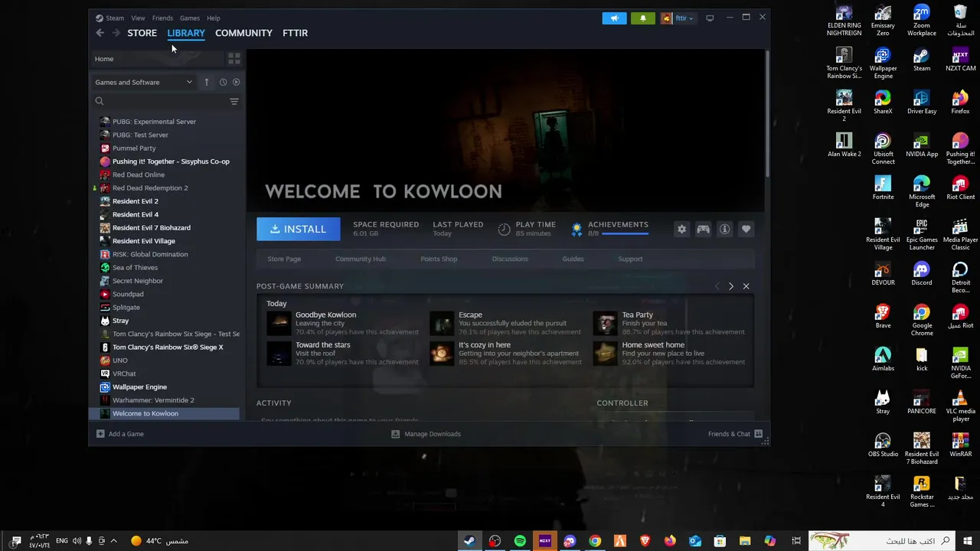Expand Games and Software dropdown
The width and height of the screenshot is (980, 551).
point(144,82)
